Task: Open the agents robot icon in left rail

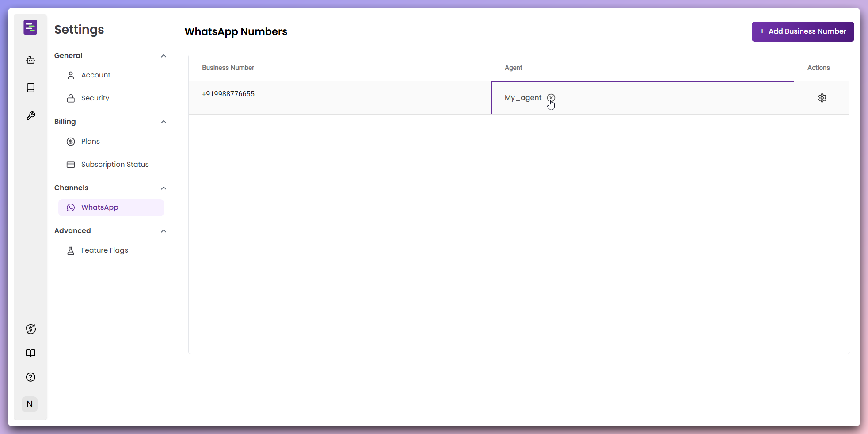Action: tap(30, 60)
